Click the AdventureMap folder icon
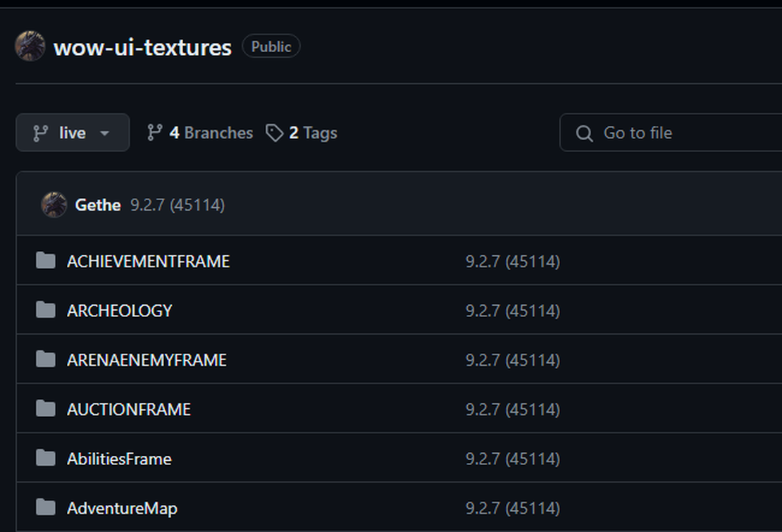The width and height of the screenshot is (782, 532). [46, 508]
